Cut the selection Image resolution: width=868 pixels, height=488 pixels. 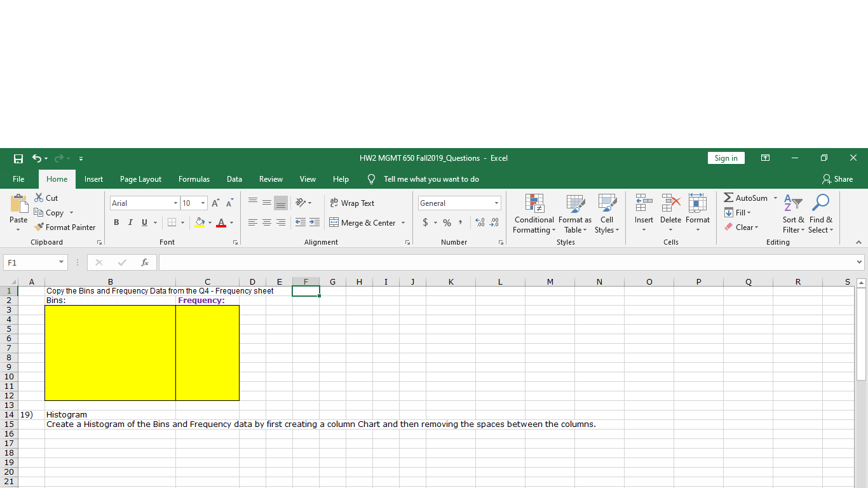tap(46, 198)
